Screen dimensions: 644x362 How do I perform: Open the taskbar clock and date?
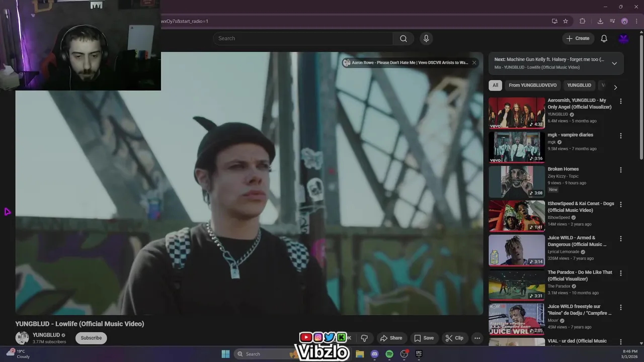click(x=630, y=354)
